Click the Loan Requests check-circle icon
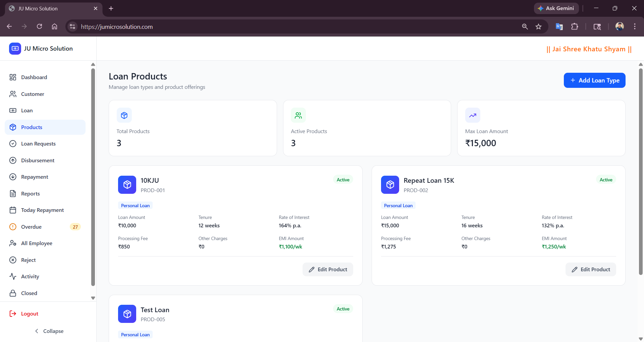Image resolution: width=644 pixels, height=342 pixels. click(x=13, y=144)
